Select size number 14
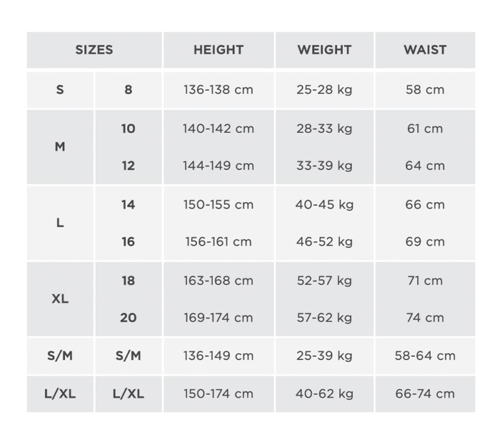 tap(128, 205)
